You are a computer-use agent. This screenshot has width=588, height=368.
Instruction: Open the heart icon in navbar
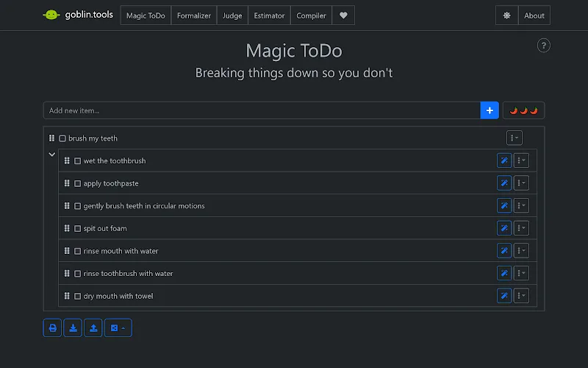tap(343, 15)
